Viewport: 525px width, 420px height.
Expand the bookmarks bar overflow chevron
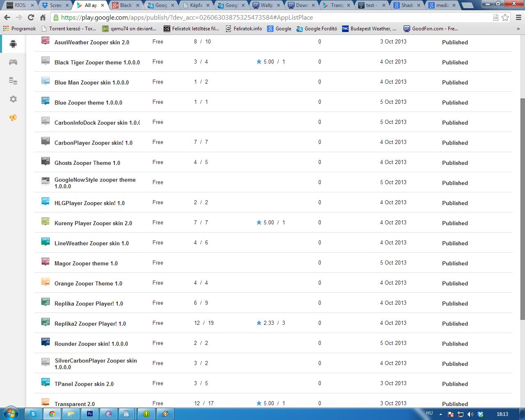(x=518, y=29)
